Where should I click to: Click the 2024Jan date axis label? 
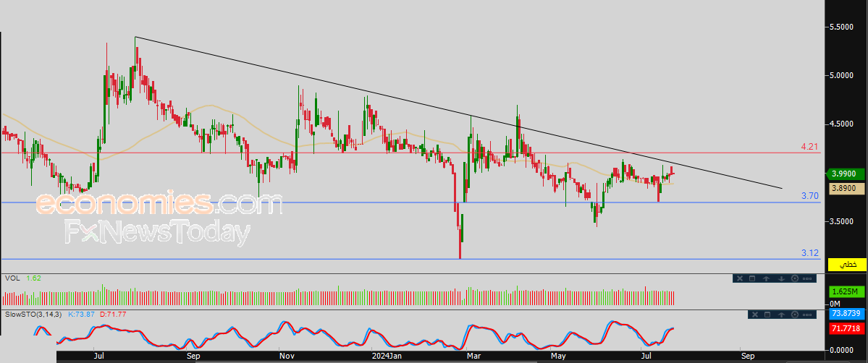(x=386, y=355)
